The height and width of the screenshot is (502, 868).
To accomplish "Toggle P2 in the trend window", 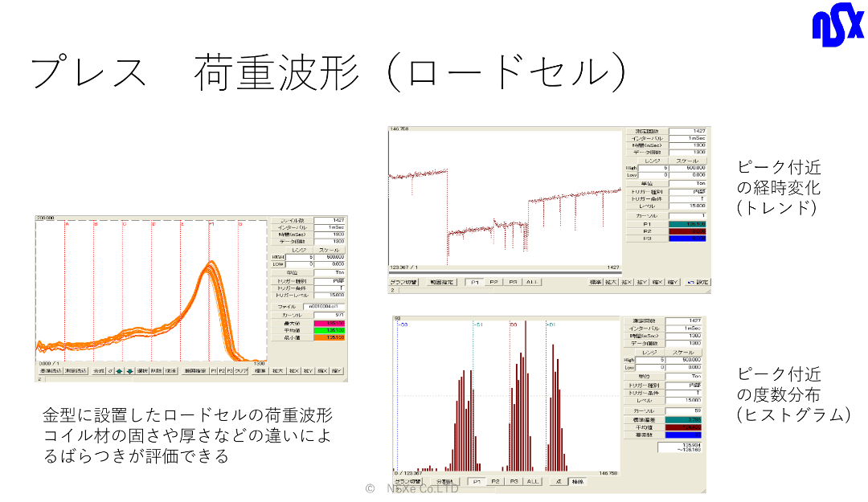I will (x=493, y=282).
